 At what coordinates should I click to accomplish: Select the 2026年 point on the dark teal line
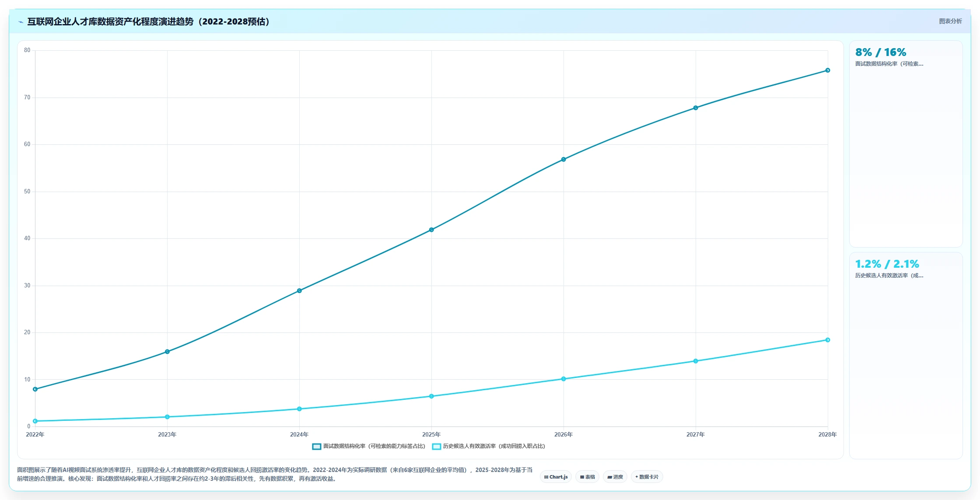click(x=563, y=160)
